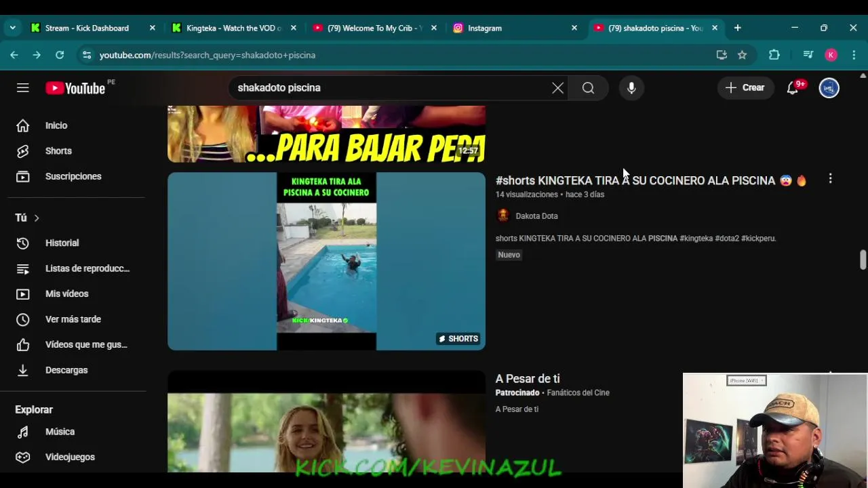Open the YouTube guide hamburger menu

point(23,87)
